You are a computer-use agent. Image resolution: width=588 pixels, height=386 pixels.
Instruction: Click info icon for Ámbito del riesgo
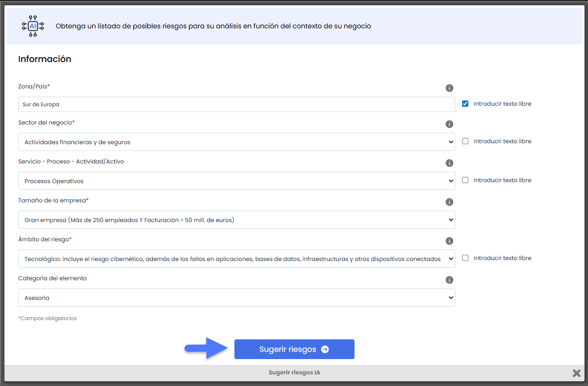(449, 241)
